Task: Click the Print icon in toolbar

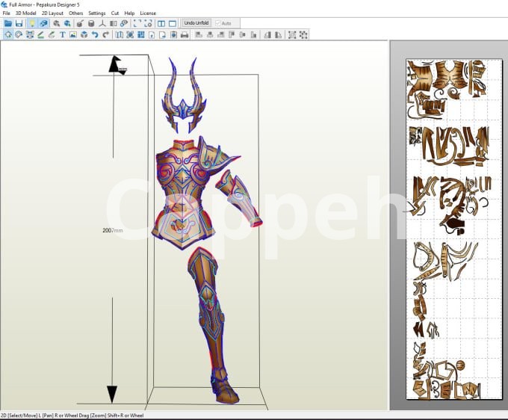Action: 185,34
